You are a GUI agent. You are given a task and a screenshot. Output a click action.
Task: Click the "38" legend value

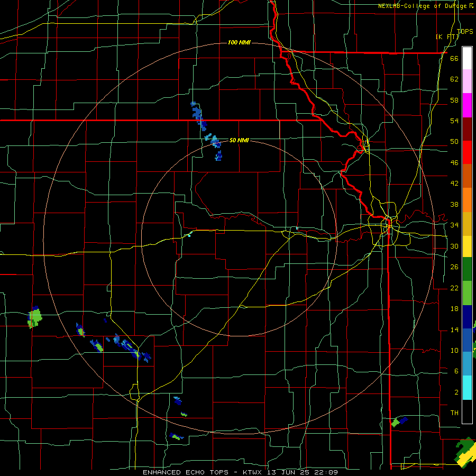(454, 204)
